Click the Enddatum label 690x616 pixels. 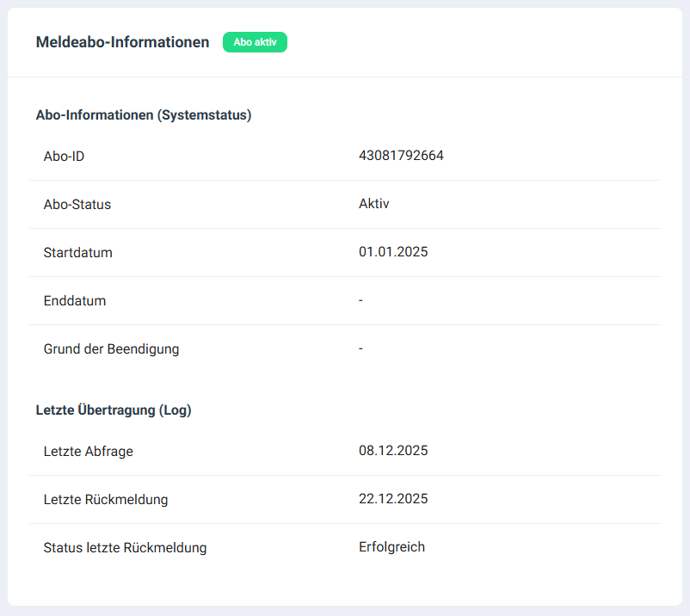pos(75,301)
